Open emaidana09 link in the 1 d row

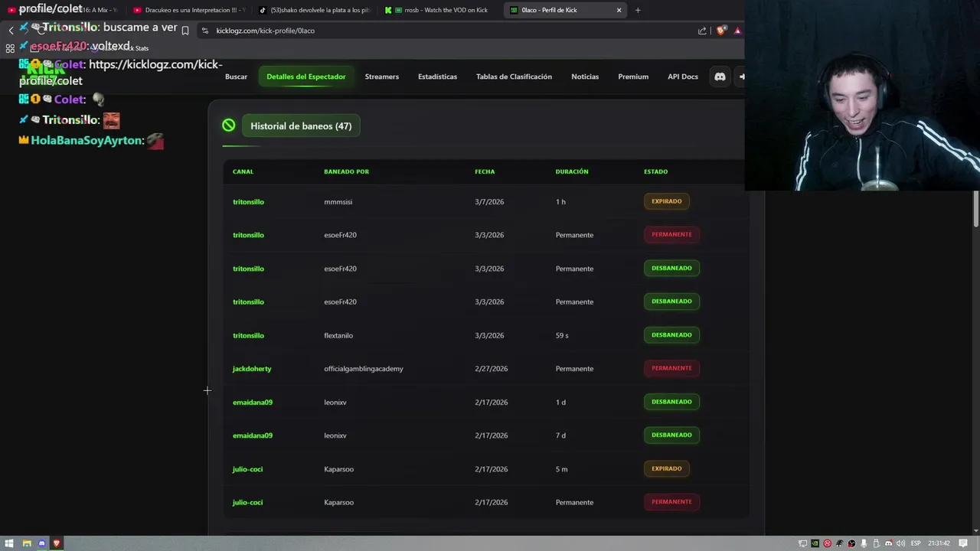pyautogui.click(x=253, y=403)
